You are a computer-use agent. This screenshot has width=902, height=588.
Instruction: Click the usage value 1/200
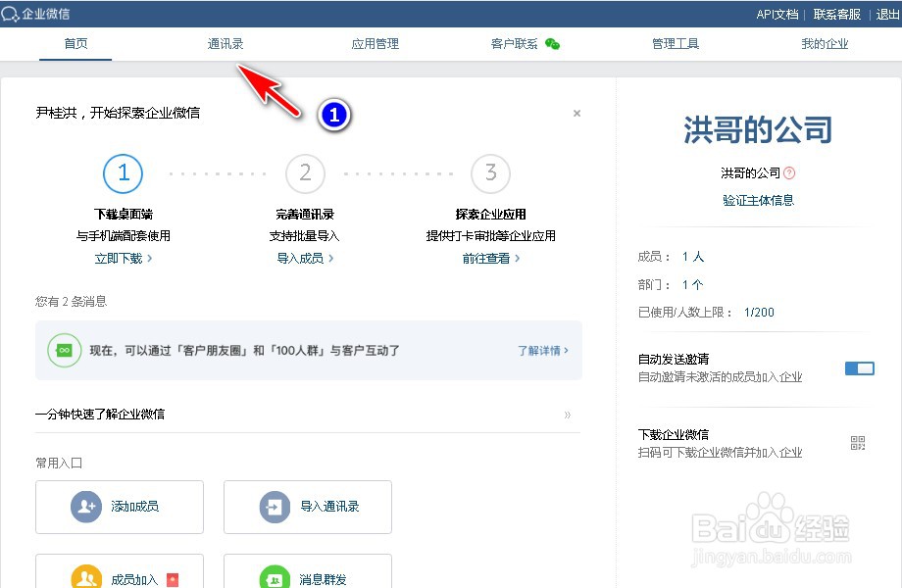pos(759,312)
